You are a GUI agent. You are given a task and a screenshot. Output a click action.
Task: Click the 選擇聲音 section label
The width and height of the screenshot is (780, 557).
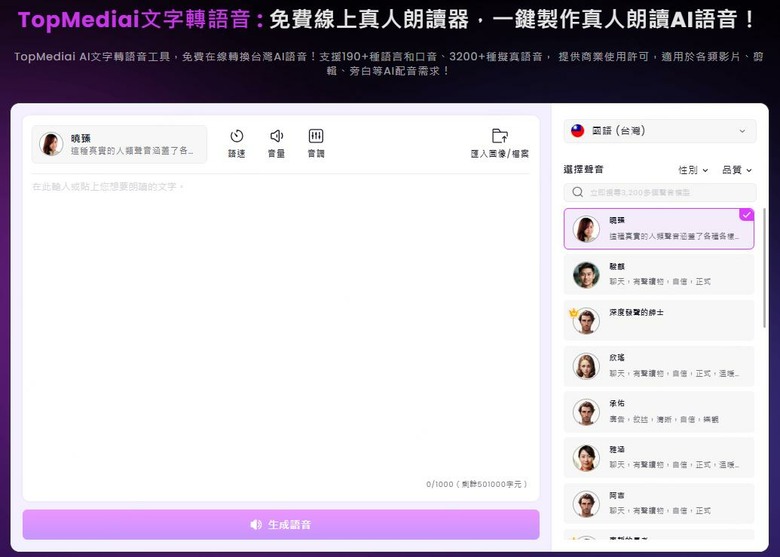[584, 170]
